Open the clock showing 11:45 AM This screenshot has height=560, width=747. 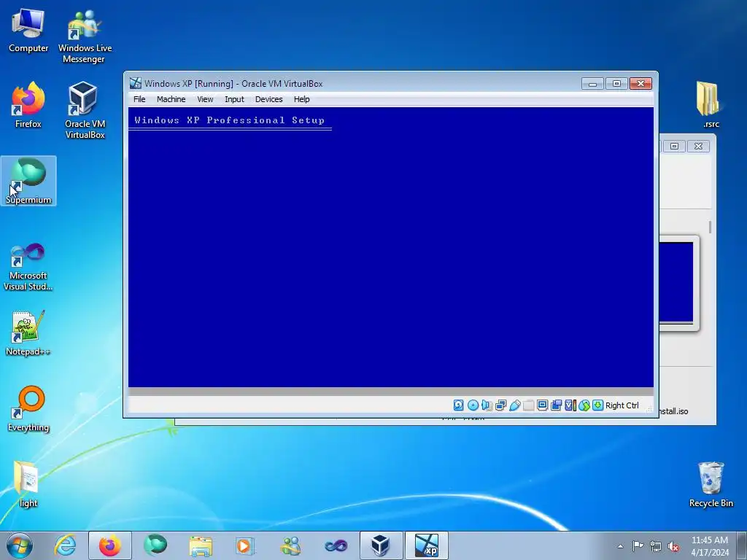point(710,546)
